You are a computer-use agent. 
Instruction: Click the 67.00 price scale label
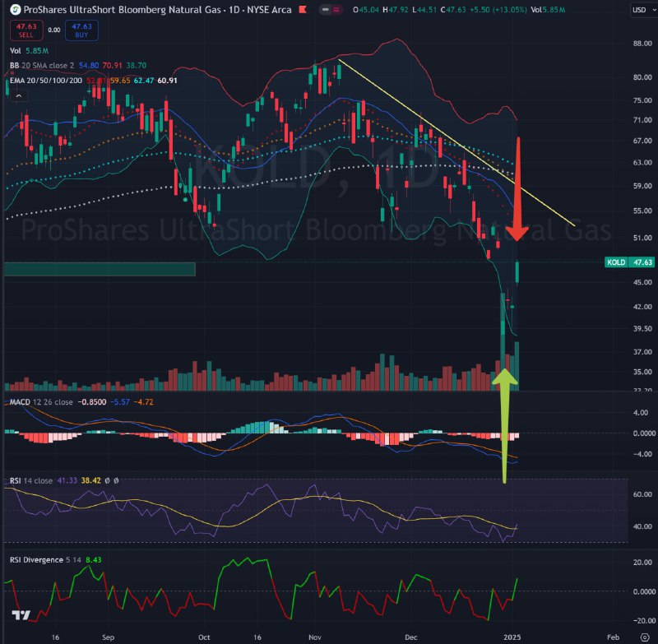click(x=642, y=141)
